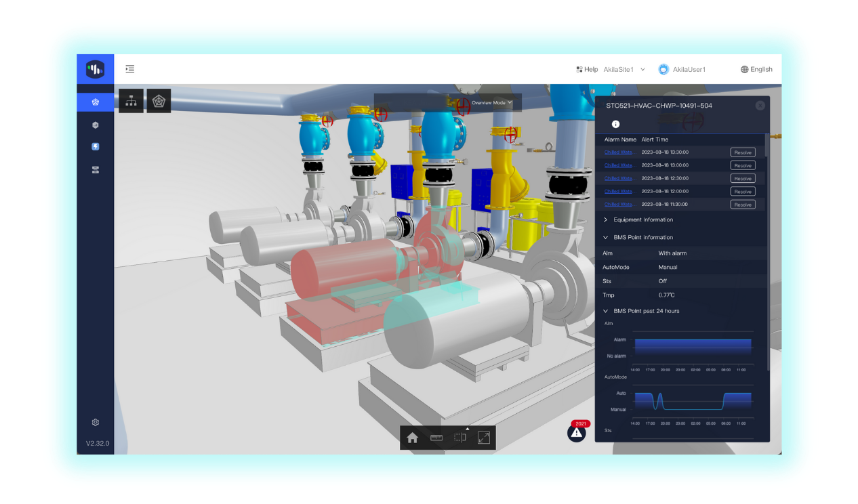858x504 pixels.
Task: Open the 3D model view in sidebar
Action: point(96,102)
